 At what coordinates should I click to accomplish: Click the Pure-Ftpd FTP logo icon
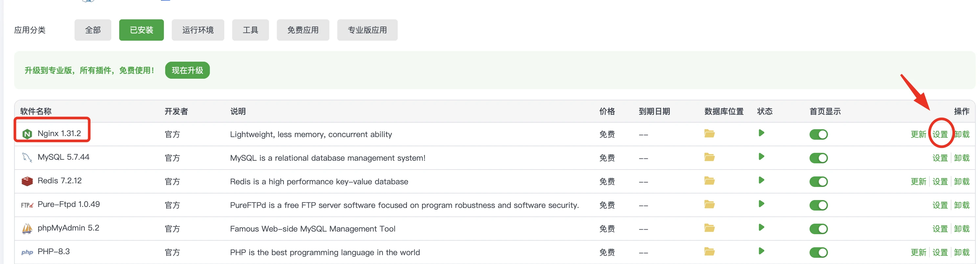tap(27, 205)
